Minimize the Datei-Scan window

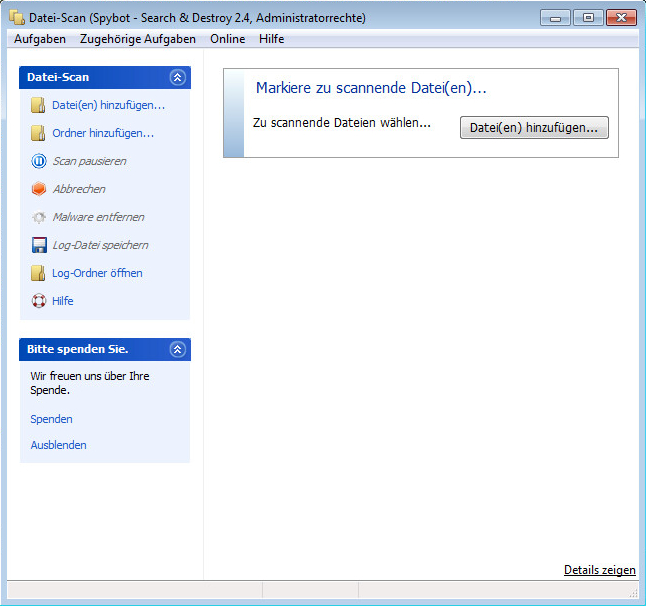pyautogui.click(x=555, y=18)
